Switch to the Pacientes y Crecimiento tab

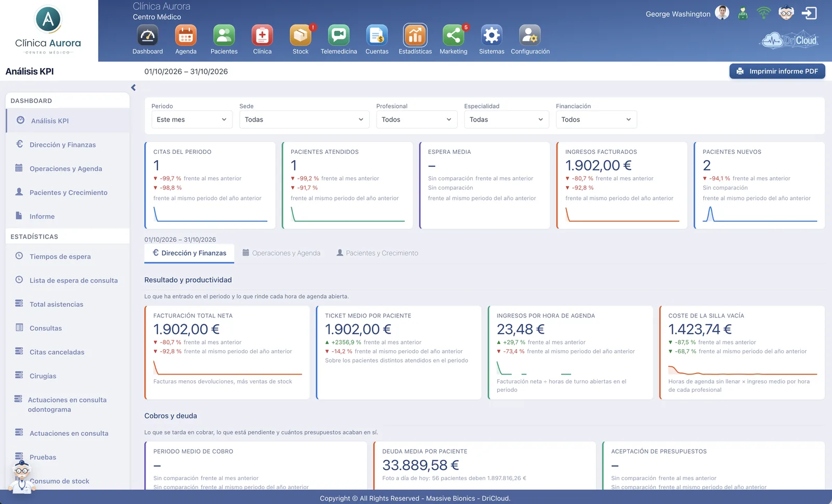[377, 253]
